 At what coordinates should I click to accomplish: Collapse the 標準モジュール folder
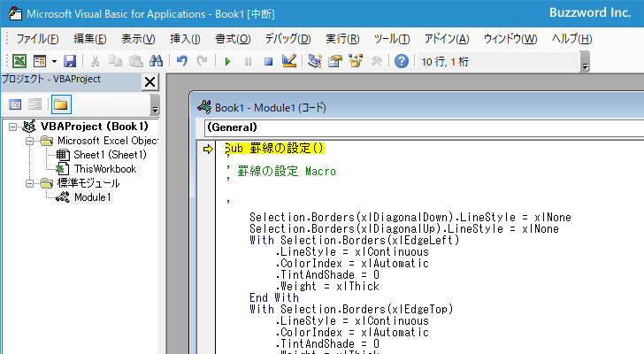29,183
